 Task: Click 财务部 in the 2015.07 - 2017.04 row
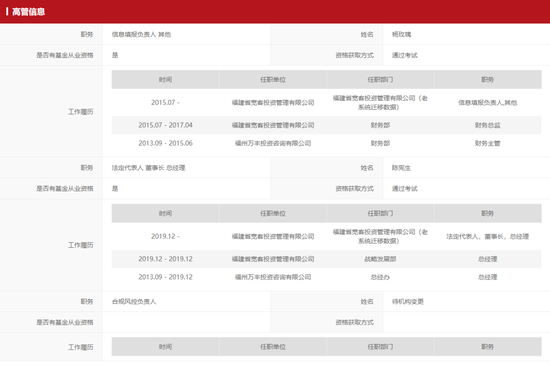[380, 125]
